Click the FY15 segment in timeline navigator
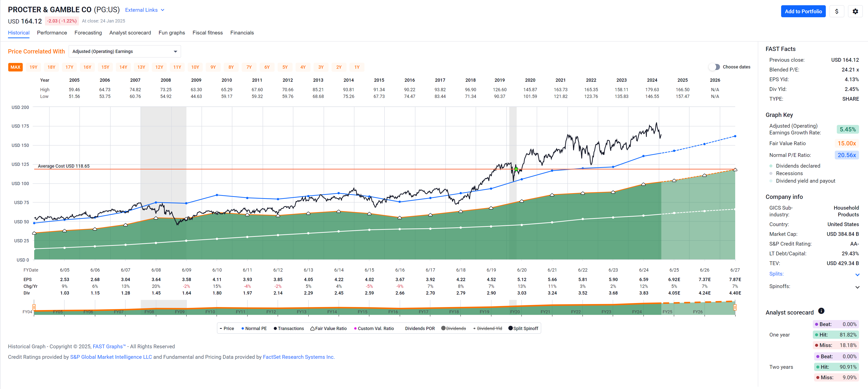 click(362, 312)
